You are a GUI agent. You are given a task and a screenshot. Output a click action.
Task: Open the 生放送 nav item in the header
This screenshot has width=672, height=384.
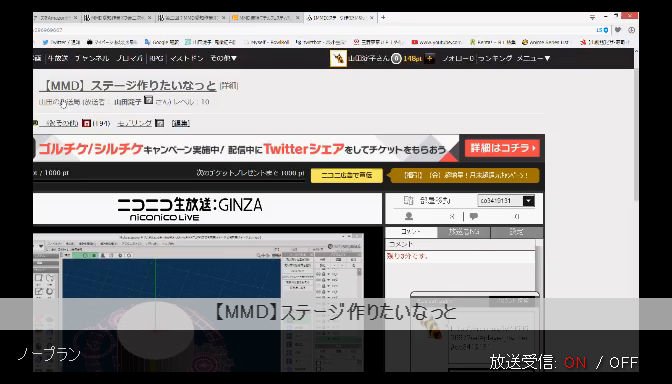click(58, 58)
